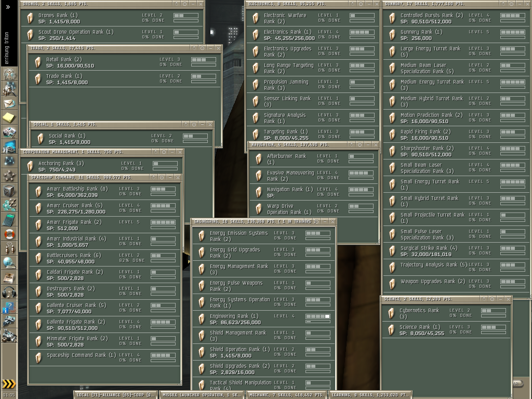Toggle the pin circle on Gunnery window
532x399 pixels.
(x=512, y=4)
